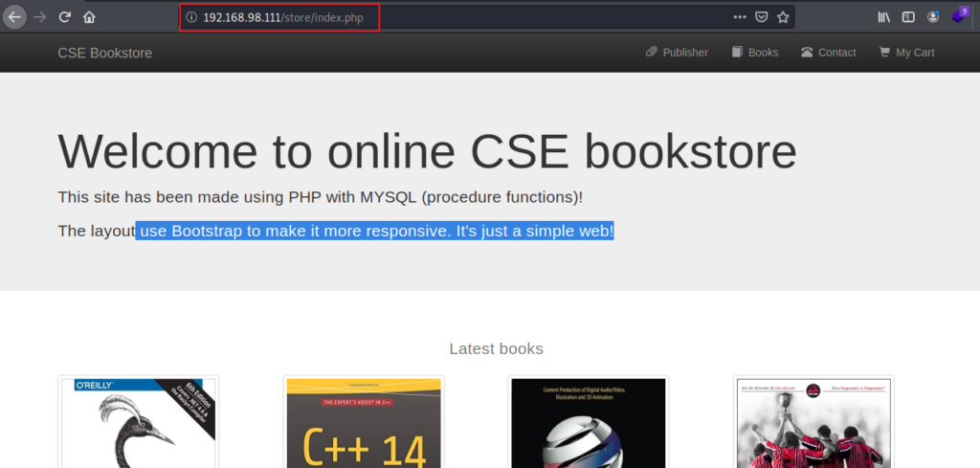
Task: Open the Digital Audio/Video book cover
Action: (589, 422)
